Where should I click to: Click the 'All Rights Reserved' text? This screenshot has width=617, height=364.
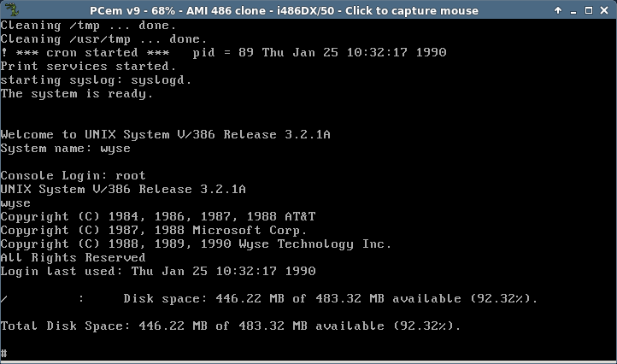click(73, 257)
